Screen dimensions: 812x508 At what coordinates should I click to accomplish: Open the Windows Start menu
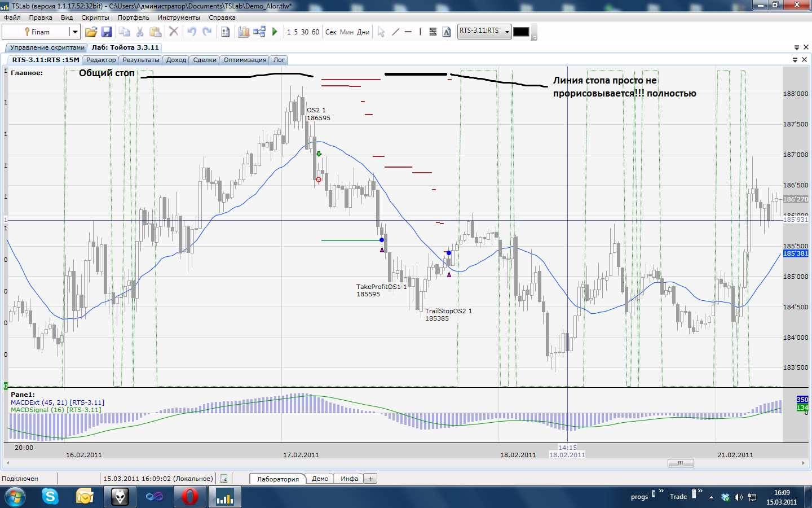pyautogui.click(x=15, y=497)
